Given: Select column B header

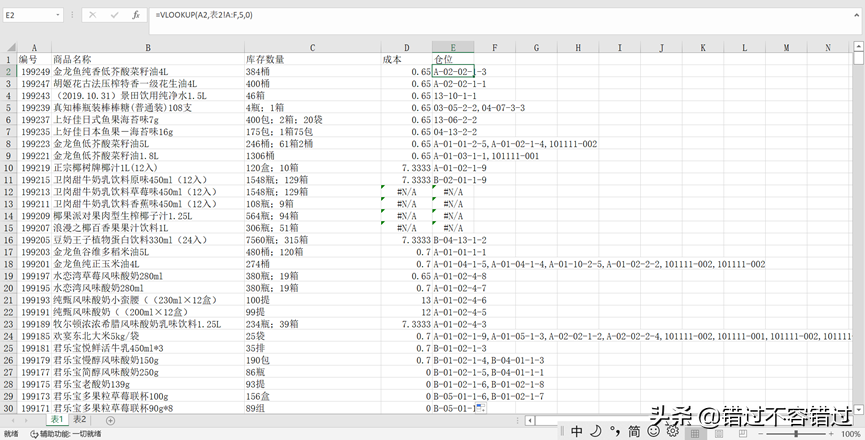Looking at the screenshot, I should [148, 48].
